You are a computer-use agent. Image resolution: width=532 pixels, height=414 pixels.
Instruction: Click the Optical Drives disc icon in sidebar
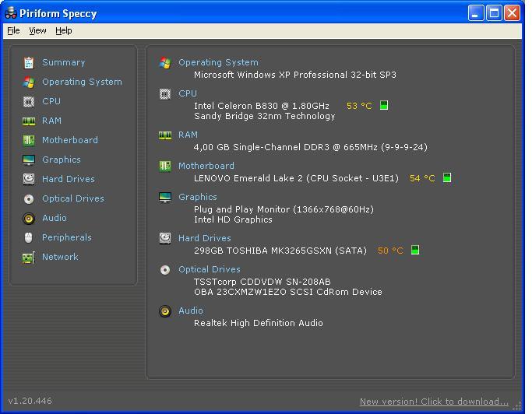click(x=29, y=199)
